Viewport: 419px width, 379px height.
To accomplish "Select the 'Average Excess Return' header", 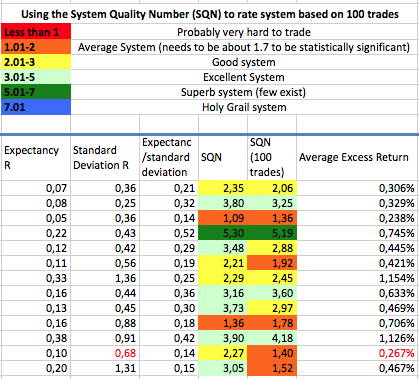I will click(x=357, y=157).
